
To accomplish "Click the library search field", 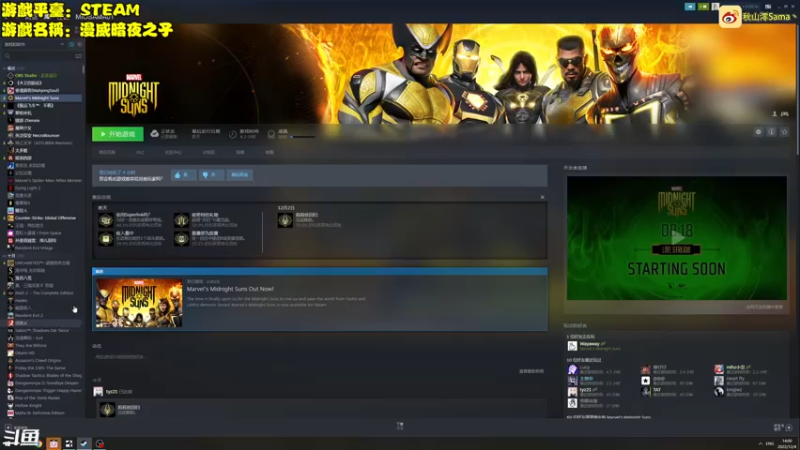I will (38, 56).
